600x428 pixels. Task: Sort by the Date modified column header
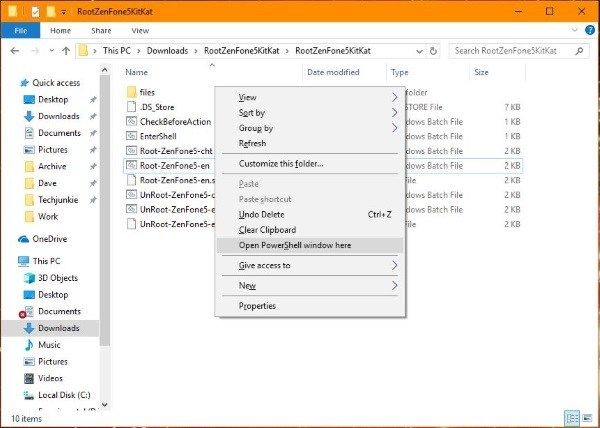(333, 72)
